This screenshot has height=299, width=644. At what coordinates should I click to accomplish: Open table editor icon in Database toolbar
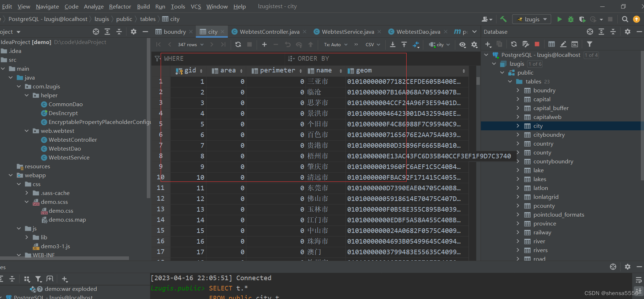click(x=552, y=44)
